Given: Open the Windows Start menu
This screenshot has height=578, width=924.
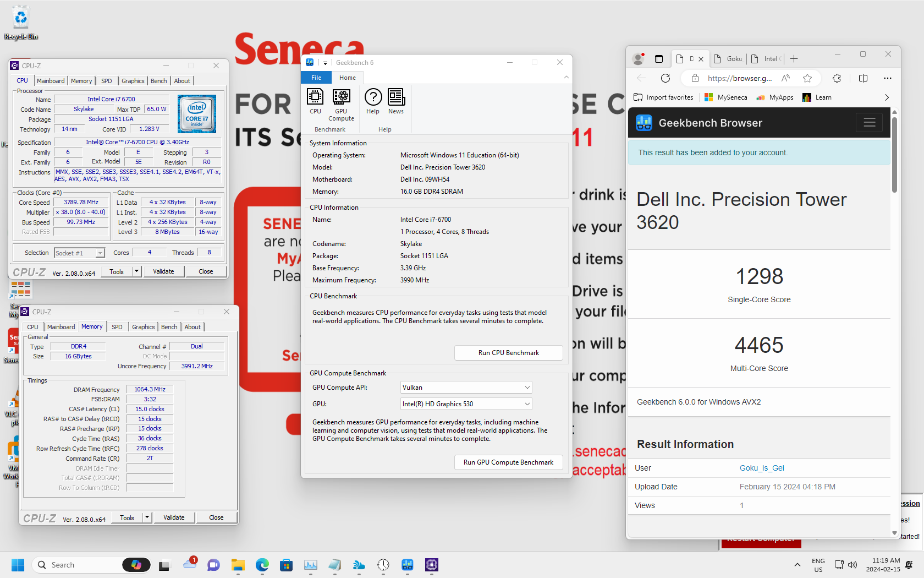Looking at the screenshot, I should pyautogui.click(x=18, y=565).
